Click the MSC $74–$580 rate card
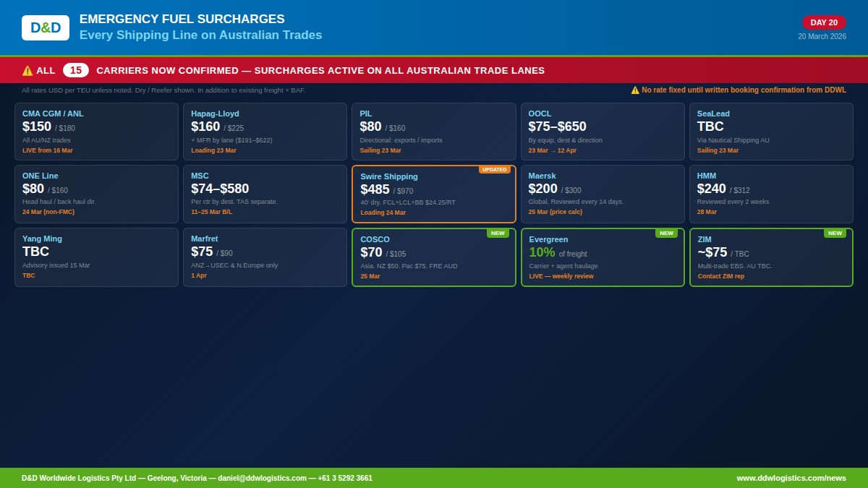868x488 pixels. coord(265,194)
